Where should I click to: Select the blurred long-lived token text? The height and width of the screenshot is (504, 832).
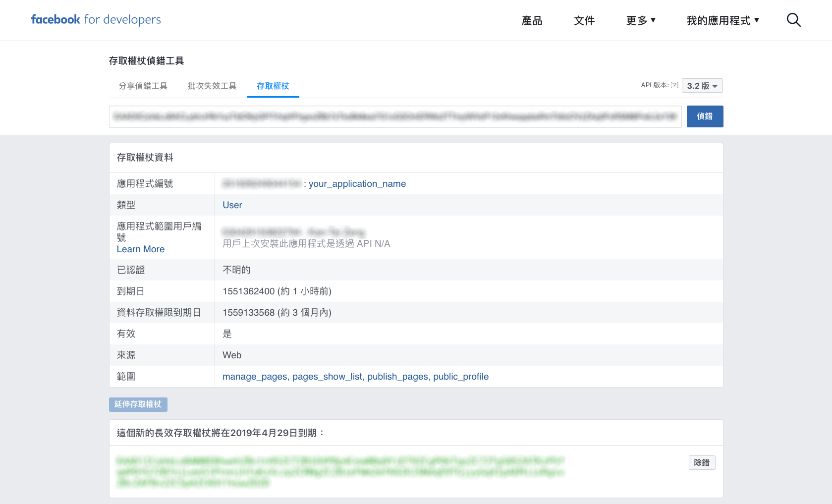(x=340, y=472)
